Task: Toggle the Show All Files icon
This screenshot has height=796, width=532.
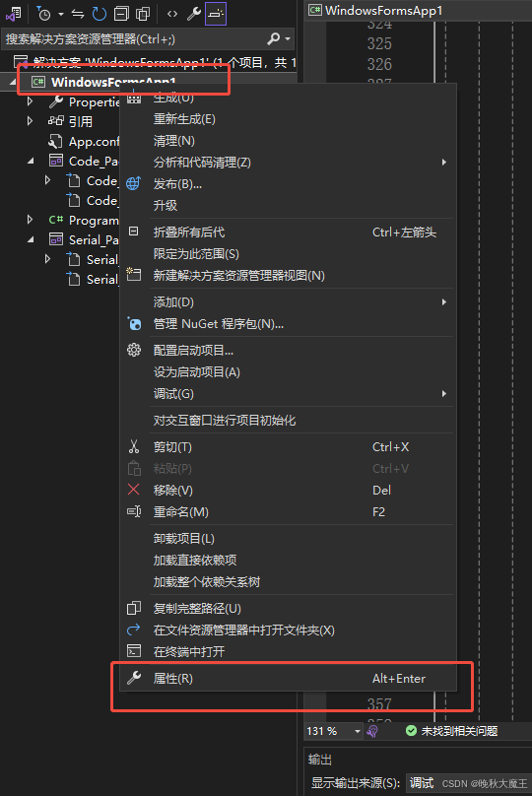Action: 143,14
